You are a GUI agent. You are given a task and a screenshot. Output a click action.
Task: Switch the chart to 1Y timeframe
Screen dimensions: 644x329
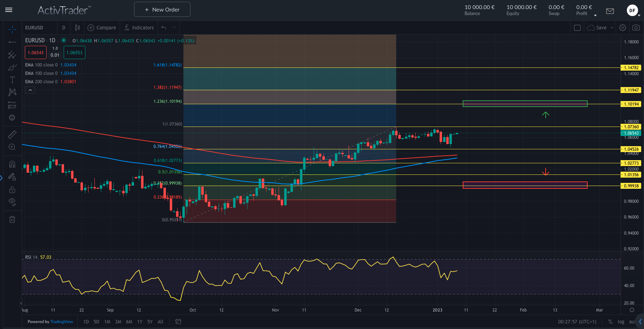[139, 322]
